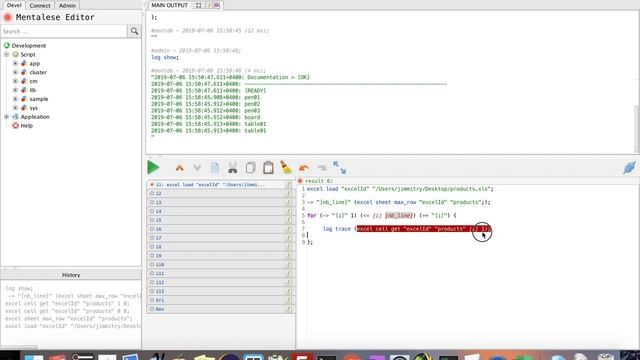Click the 'table01' last log line
This screenshot has width=640, height=360.
(x=209, y=131)
